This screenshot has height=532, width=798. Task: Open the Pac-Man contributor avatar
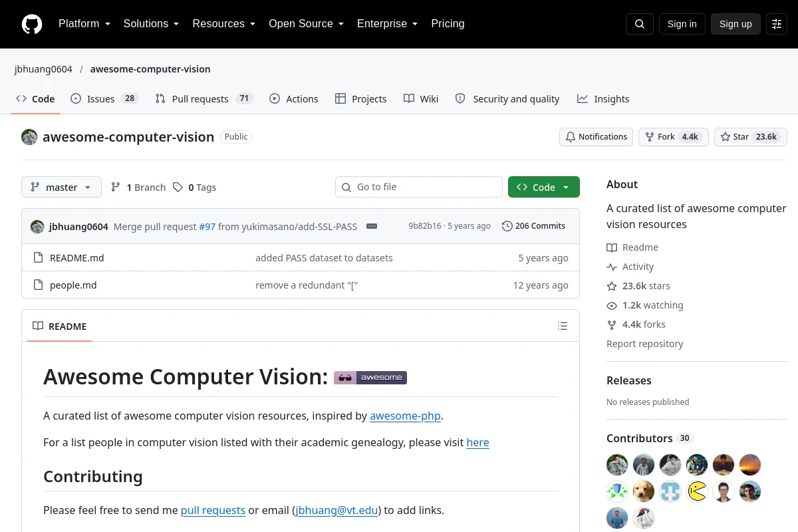click(x=697, y=491)
